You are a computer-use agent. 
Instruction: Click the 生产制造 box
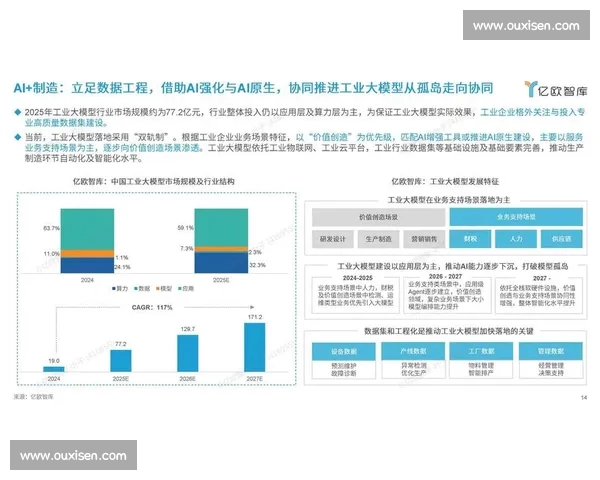click(x=378, y=239)
